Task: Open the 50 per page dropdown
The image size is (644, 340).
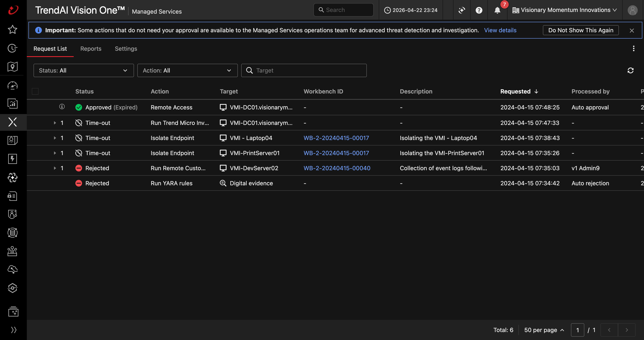Action: click(x=544, y=330)
